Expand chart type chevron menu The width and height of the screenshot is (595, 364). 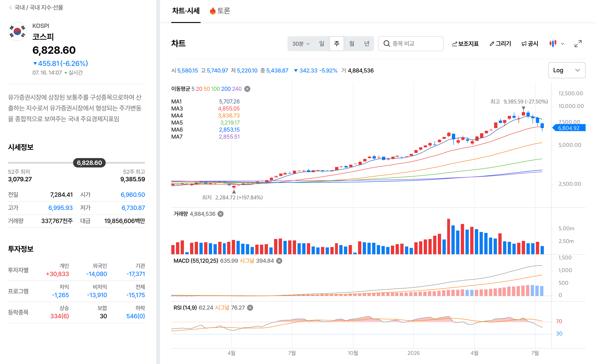(562, 44)
